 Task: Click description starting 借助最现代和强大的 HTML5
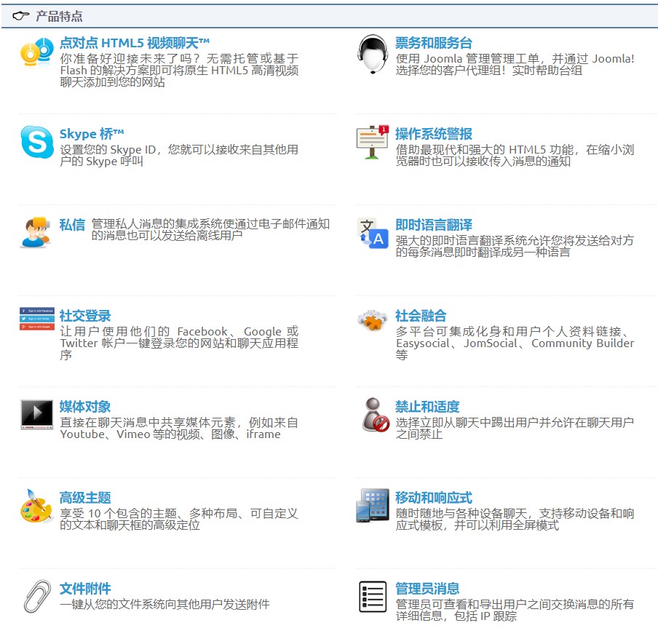(515, 155)
